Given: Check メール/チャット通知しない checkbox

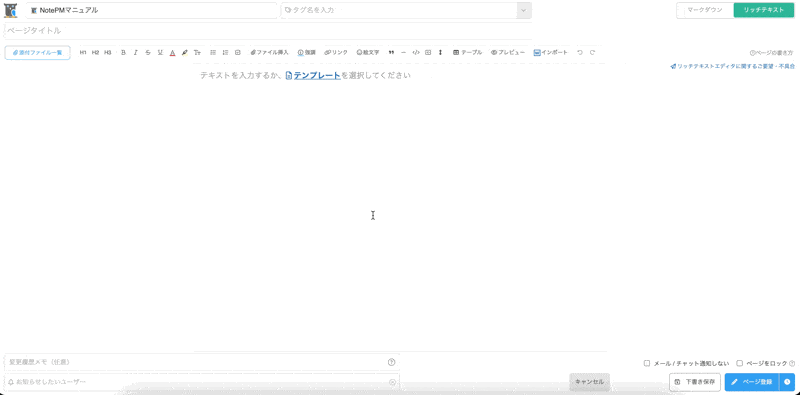Looking at the screenshot, I should coord(647,363).
